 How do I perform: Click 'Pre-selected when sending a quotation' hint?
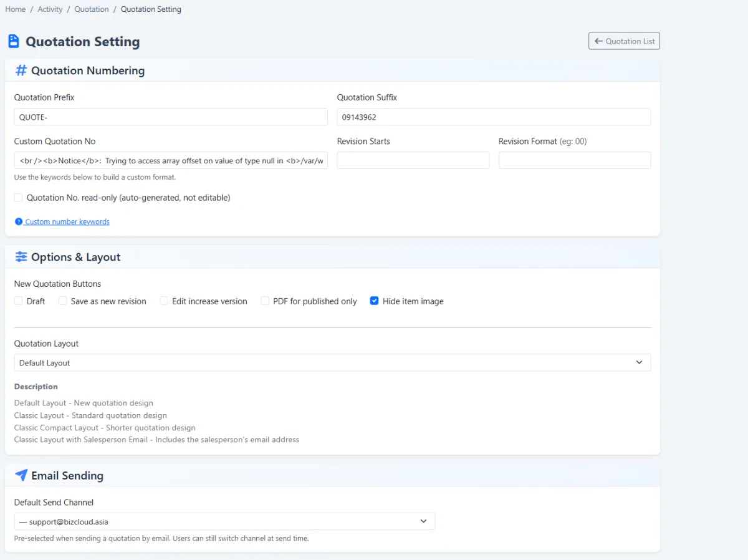click(x=161, y=538)
